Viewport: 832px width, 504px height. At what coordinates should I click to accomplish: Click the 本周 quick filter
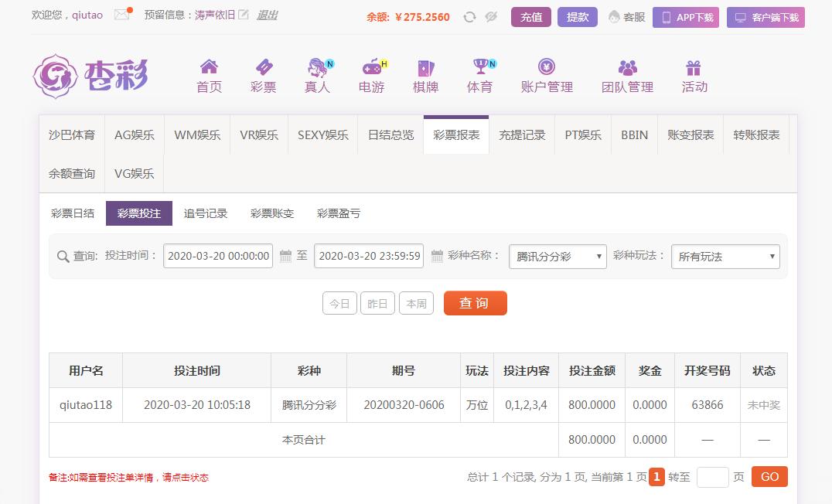tap(416, 303)
